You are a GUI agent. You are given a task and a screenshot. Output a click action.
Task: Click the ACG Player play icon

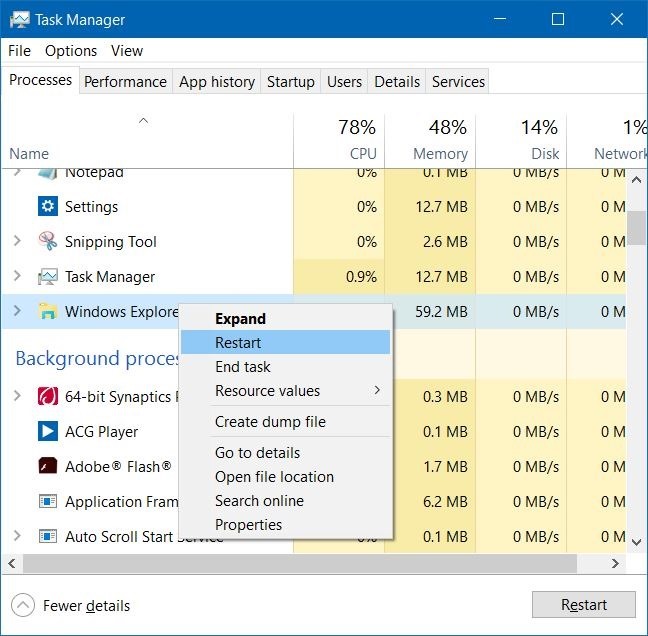click(x=48, y=431)
